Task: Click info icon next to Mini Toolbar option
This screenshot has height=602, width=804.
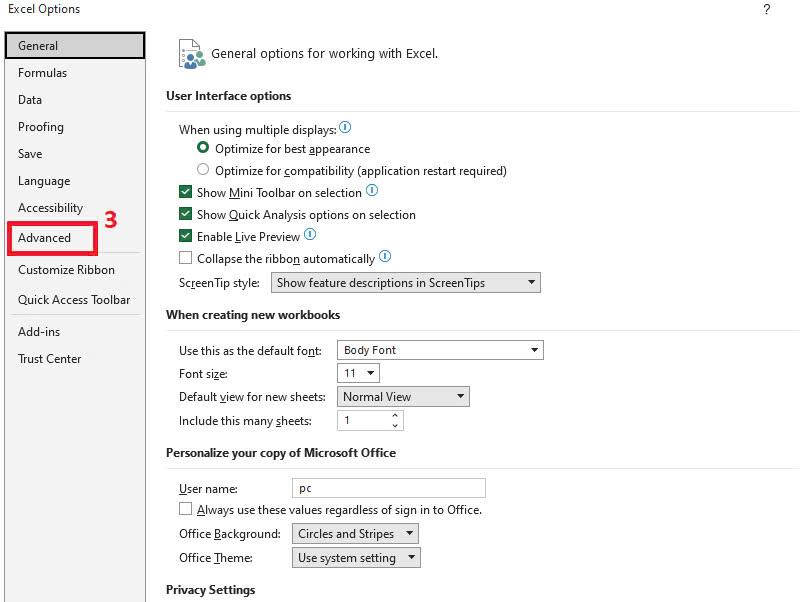Action: (x=372, y=191)
